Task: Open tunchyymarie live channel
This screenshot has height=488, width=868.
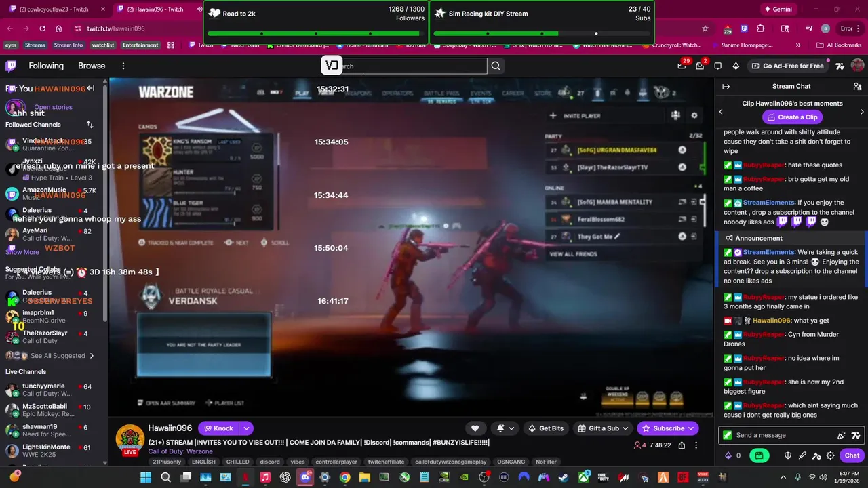Action: [x=53, y=390]
